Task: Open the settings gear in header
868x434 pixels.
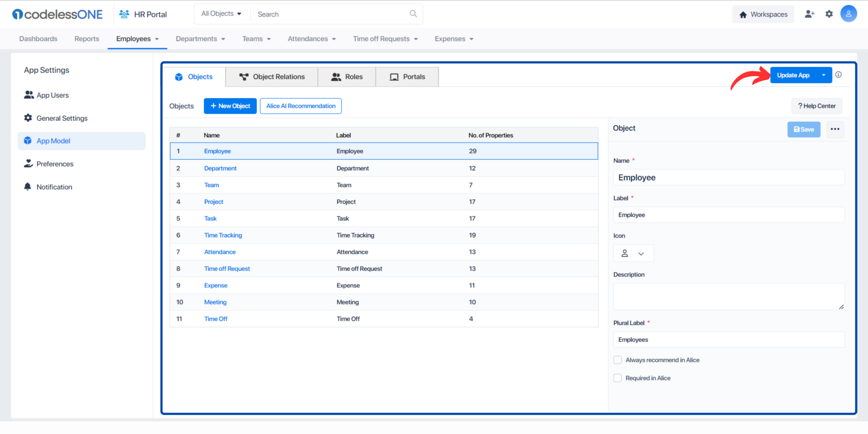Action: coord(829,14)
